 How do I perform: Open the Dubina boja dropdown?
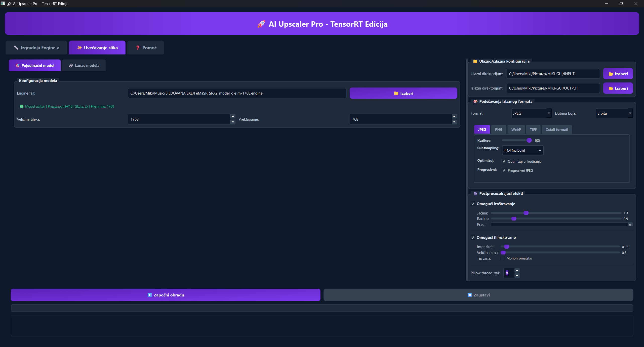[x=614, y=113]
